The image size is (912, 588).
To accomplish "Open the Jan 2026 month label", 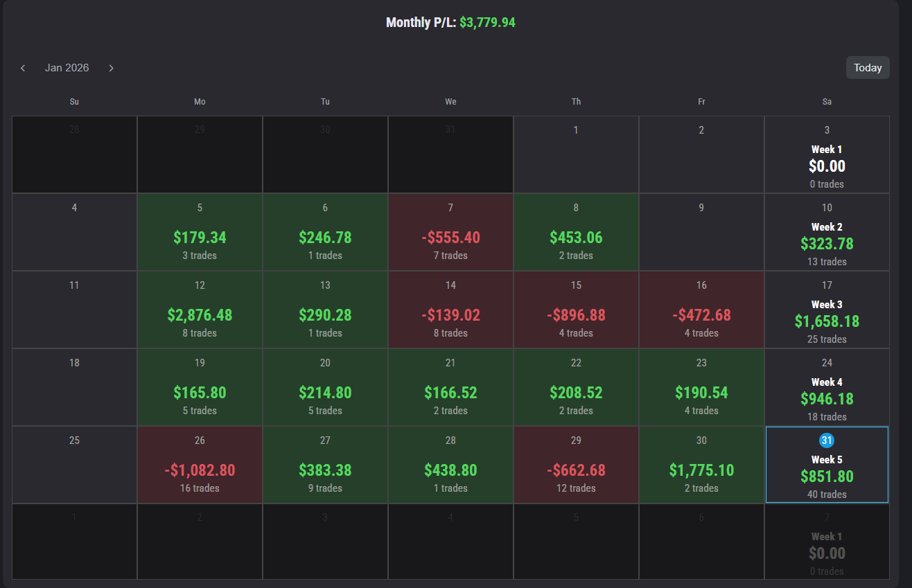I will pos(67,68).
